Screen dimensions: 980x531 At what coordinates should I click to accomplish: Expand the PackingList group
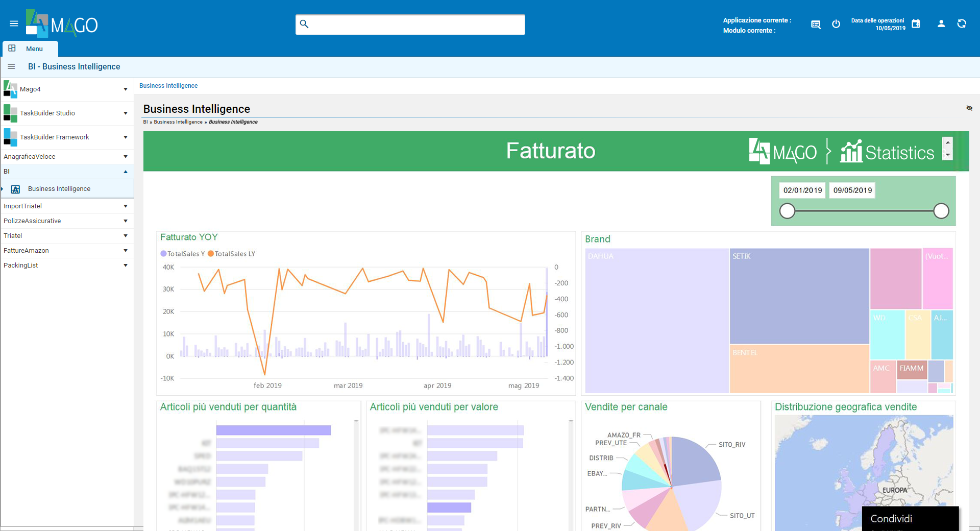pyautogui.click(x=126, y=265)
